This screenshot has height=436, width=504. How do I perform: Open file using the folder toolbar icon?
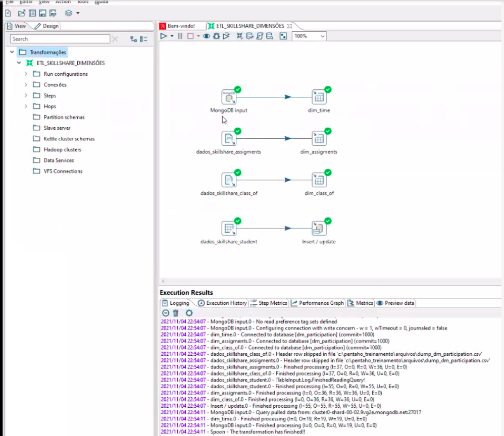pyautogui.click(x=22, y=13)
